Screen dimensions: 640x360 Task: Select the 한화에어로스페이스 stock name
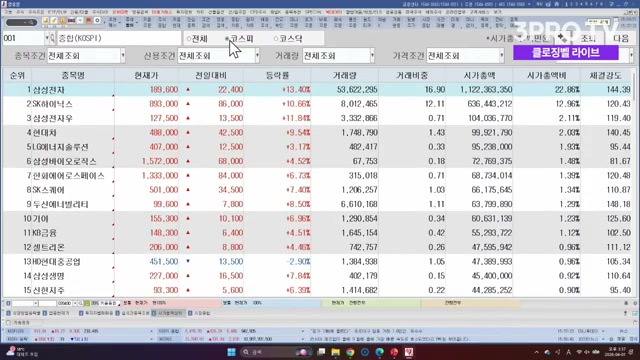click(69, 176)
